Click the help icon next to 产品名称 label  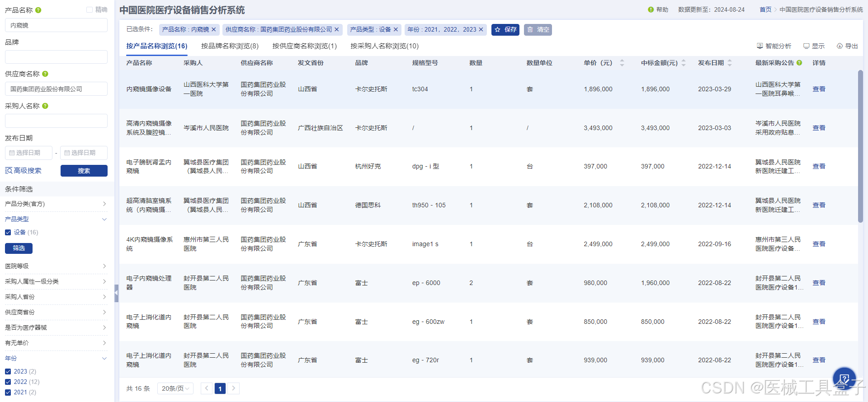38,10
